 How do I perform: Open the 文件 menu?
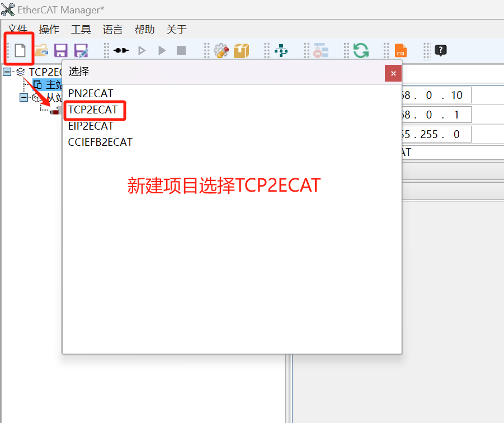point(17,29)
